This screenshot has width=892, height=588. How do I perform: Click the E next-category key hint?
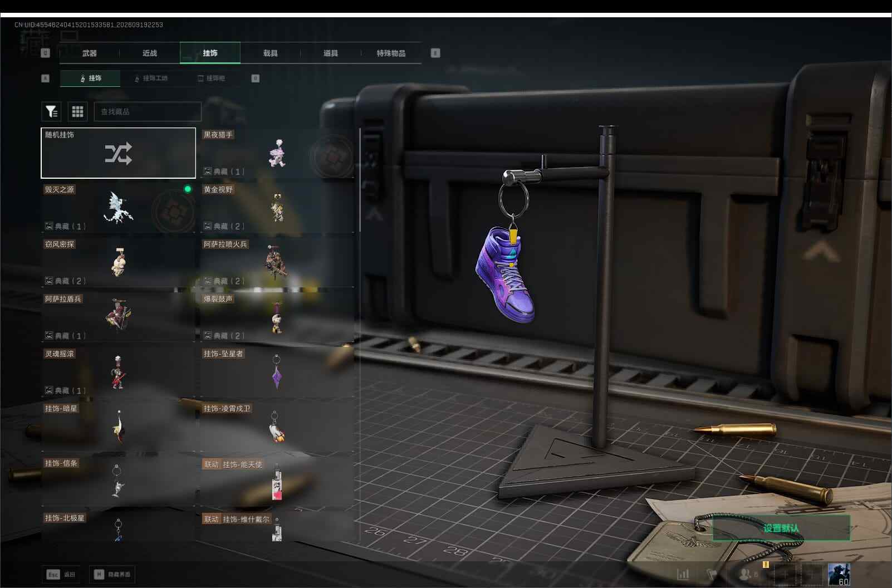tap(435, 53)
